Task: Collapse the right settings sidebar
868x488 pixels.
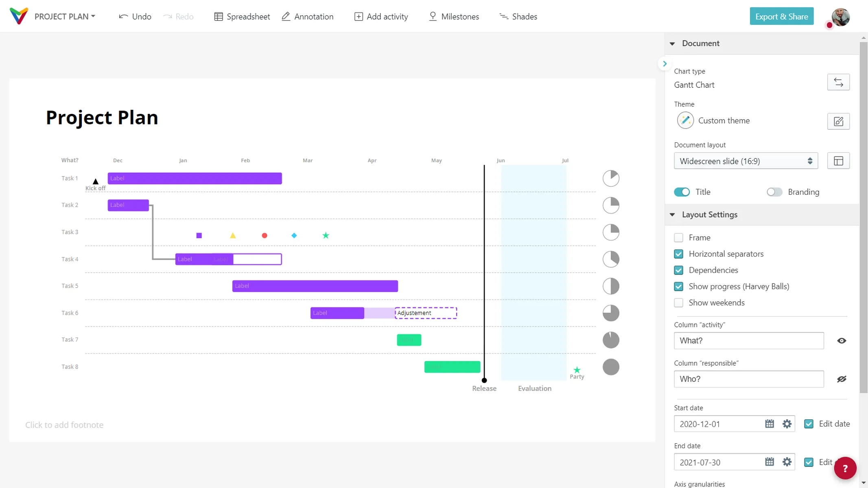Action: click(x=664, y=63)
